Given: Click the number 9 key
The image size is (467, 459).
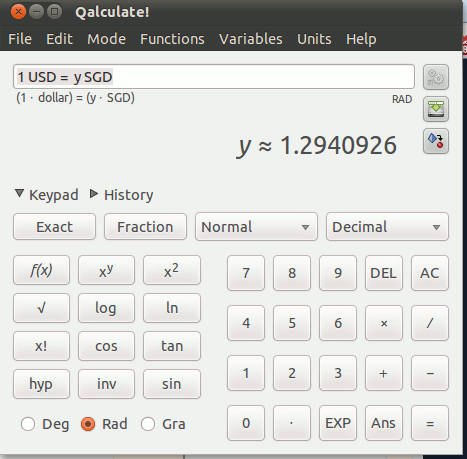Looking at the screenshot, I should [338, 273].
